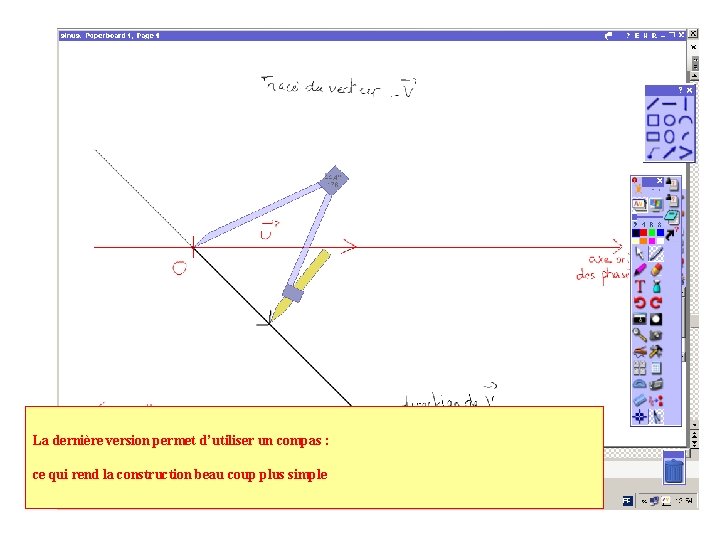
Task: Click scrollbar up arrow on flipchart
Action: click(x=694, y=76)
